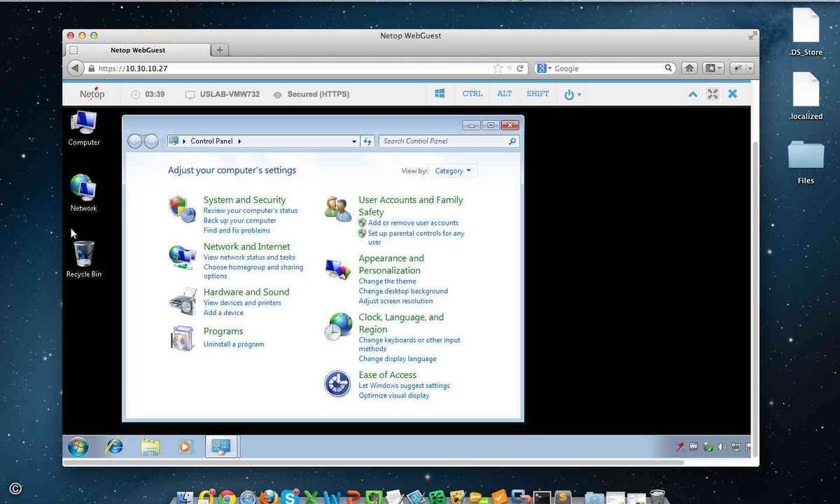
Task: Click Find and fix problems
Action: click(x=237, y=230)
